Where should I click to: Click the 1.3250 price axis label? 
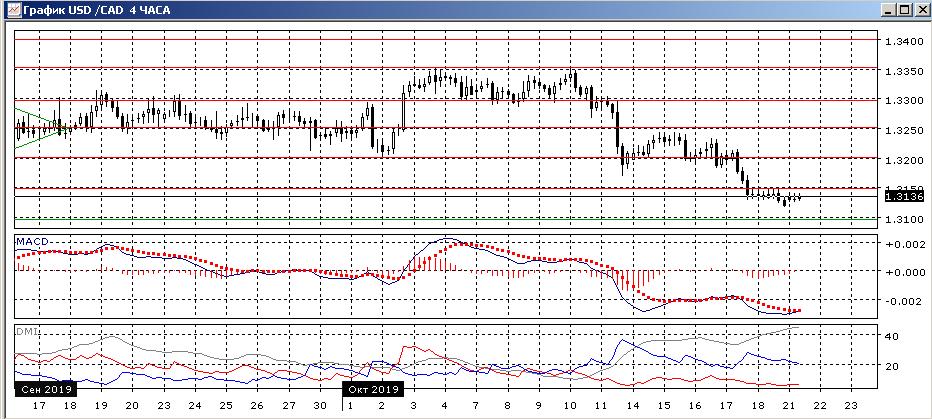[905, 131]
